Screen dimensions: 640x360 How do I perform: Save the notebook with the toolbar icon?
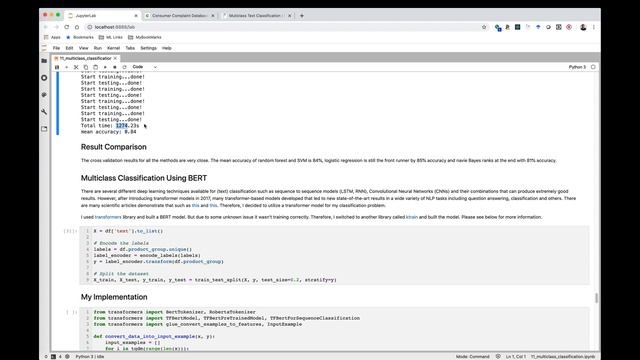(x=57, y=67)
